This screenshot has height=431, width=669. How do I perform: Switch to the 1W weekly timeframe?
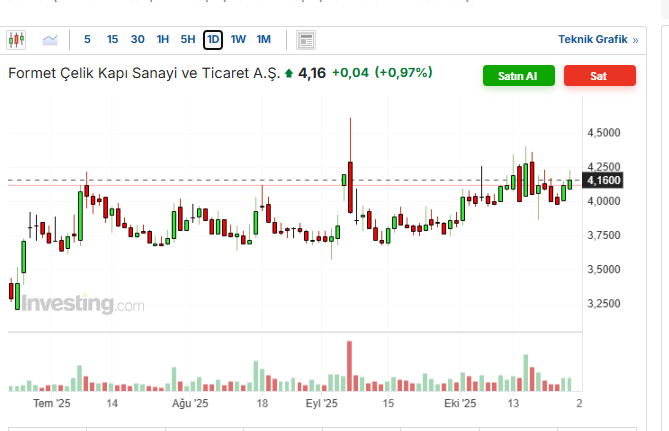coord(238,40)
